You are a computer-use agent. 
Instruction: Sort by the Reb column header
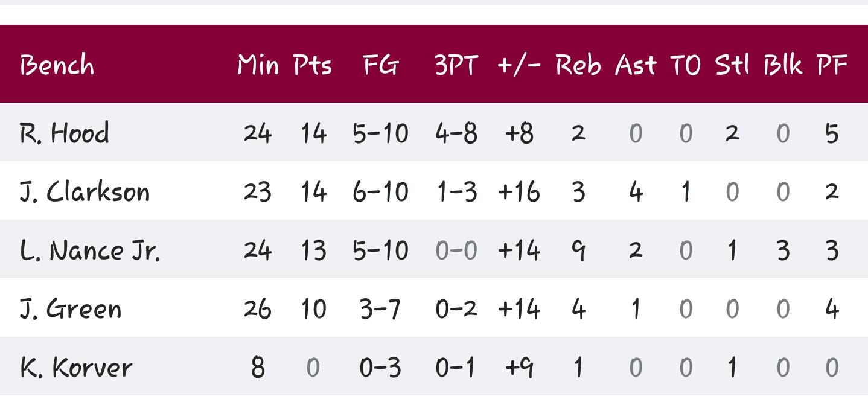[578, 65]
